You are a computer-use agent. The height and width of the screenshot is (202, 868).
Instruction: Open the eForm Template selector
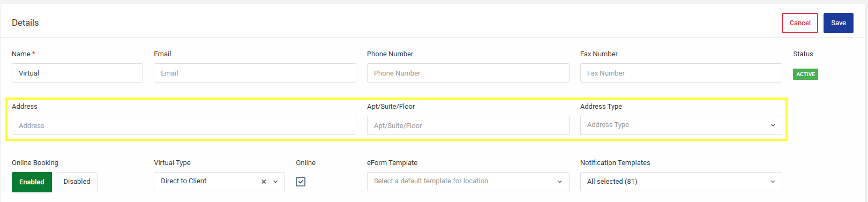tap(468, 182)
